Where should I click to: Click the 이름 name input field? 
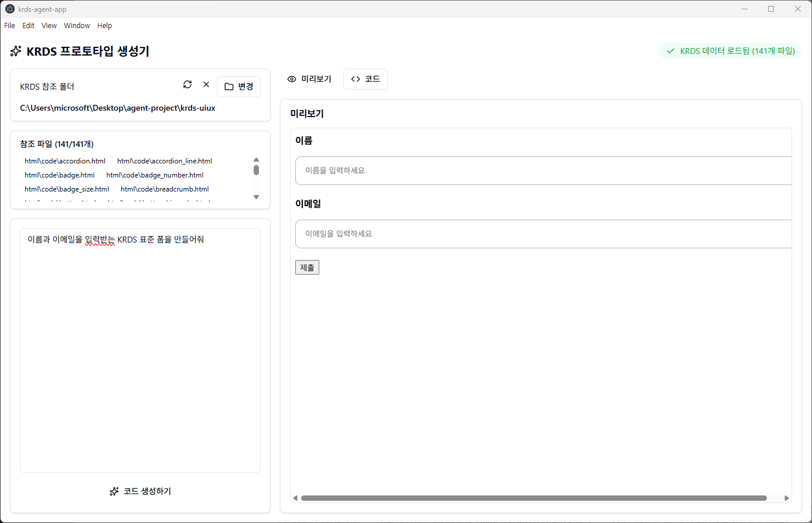coord(543,170)
